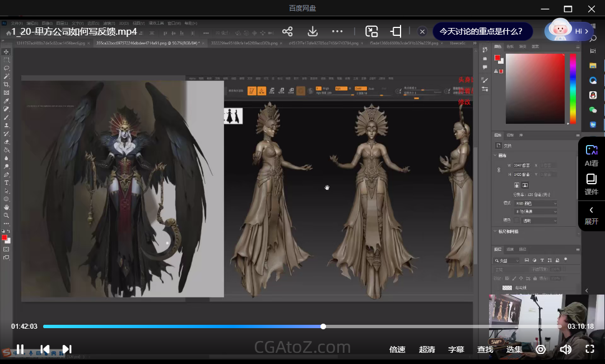Skip to the next video
Image resolution: width=605 pixels, height=364 pixels.
[67, 349]
